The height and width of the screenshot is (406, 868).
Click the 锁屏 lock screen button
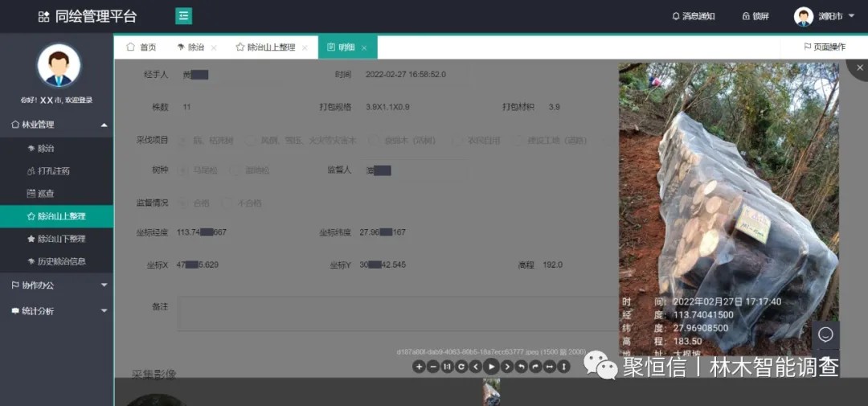point(755,17)
